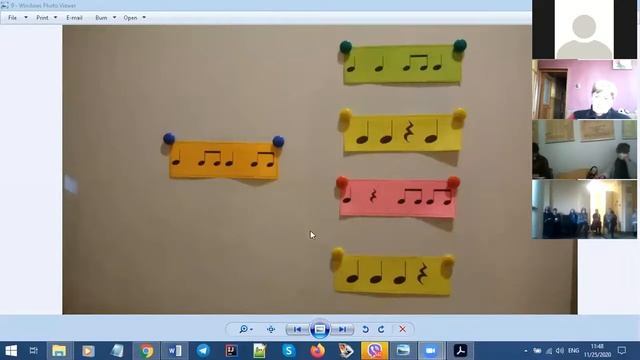Image resolution: width=640 pixels, height=360 pixels.
Task: Rotate the photo clockwise
Action: [x=381, y=329]
